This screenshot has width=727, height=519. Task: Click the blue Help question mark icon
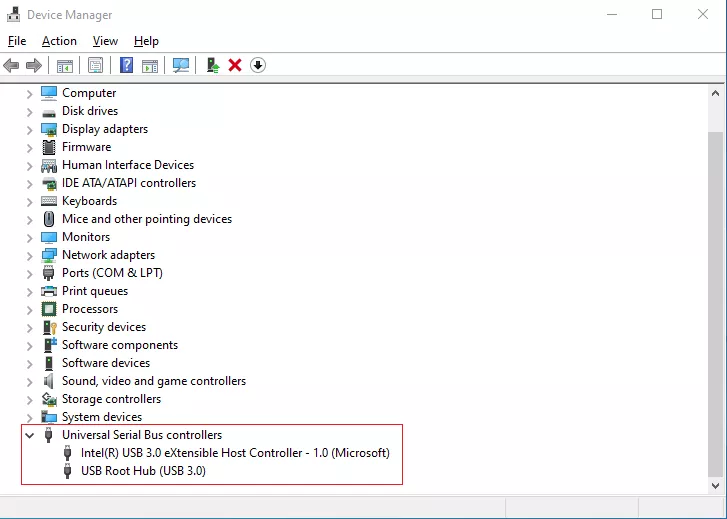tap(126, 65)
